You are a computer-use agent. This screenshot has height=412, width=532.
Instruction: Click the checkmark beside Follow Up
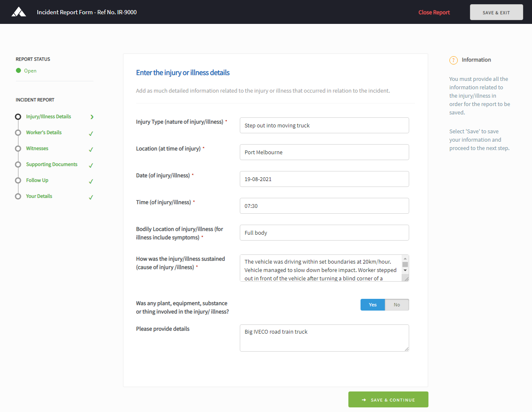click(91, 181)
